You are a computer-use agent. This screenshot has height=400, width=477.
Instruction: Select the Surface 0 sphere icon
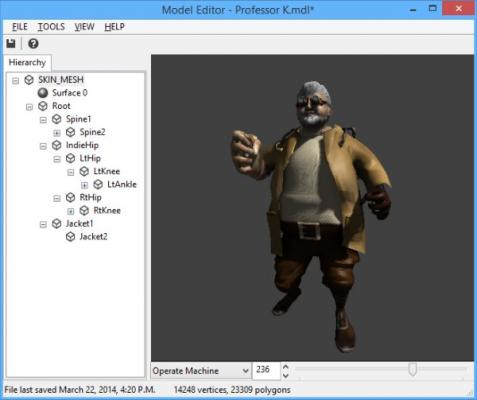(x=43, y=93)
